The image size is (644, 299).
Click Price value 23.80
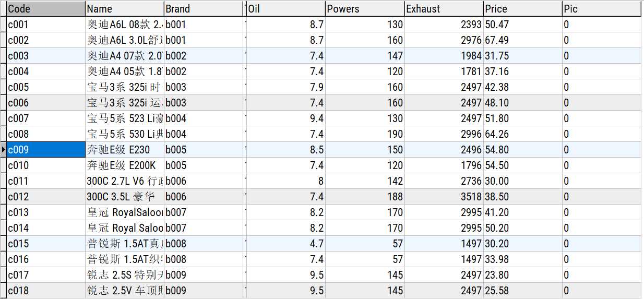[523, 275]
